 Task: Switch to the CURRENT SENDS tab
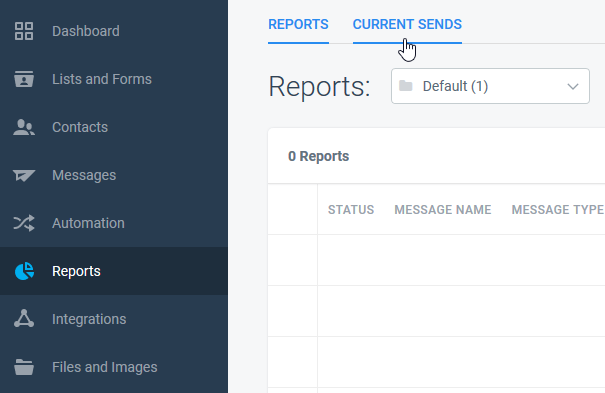pyautogui.click(x=407, y=24)
